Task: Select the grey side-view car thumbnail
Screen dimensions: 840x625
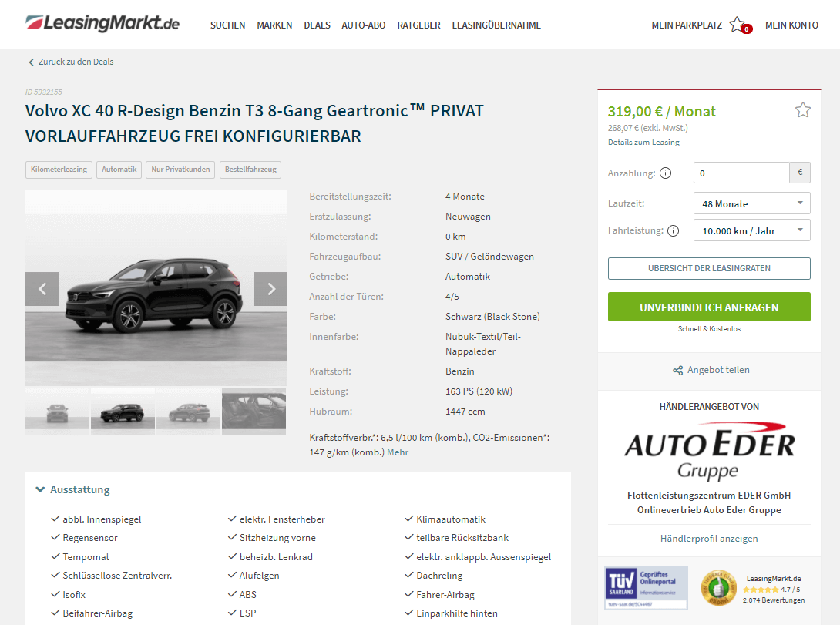Action: (188, 412)
